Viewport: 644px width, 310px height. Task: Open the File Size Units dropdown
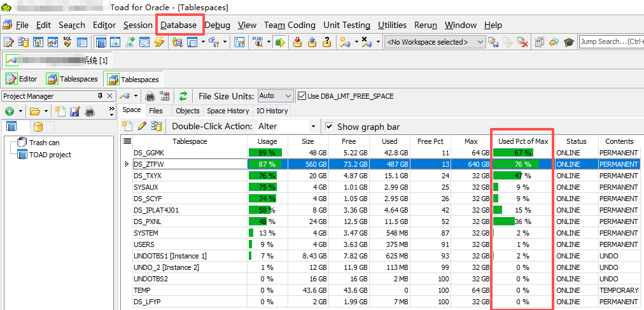coord(276,95)
